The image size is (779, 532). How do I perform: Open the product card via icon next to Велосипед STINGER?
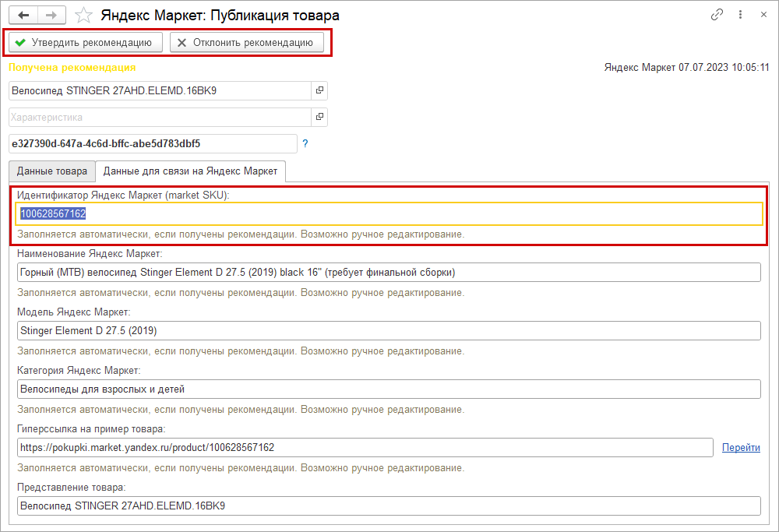319,90
